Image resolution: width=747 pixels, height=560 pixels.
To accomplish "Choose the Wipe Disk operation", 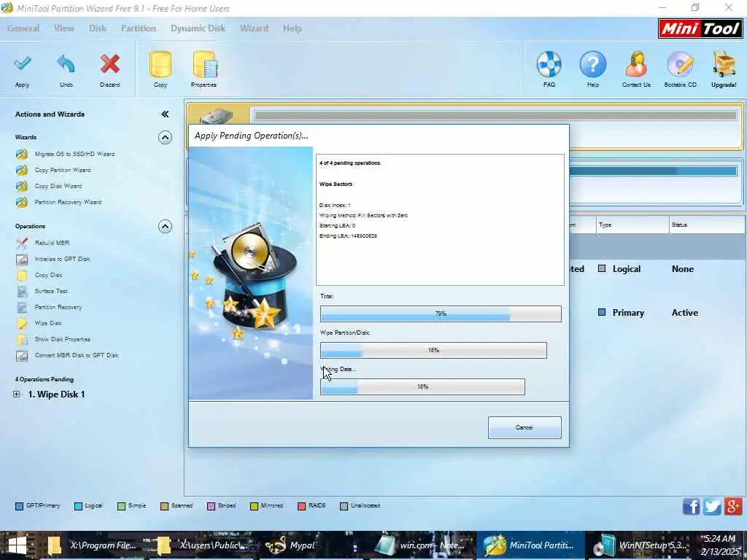I will [x=48, y=323].
